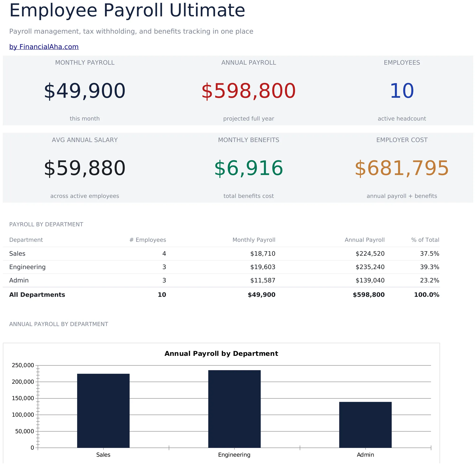Click Sales annual payroll $224,520
The height and width of the screenshot is (466, 476).
pos(370,254)
